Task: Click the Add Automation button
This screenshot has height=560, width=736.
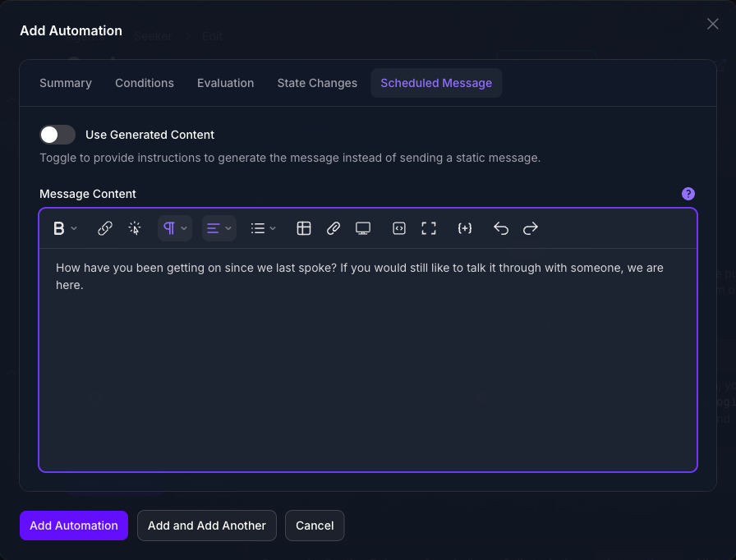Action: pos(74,526)
